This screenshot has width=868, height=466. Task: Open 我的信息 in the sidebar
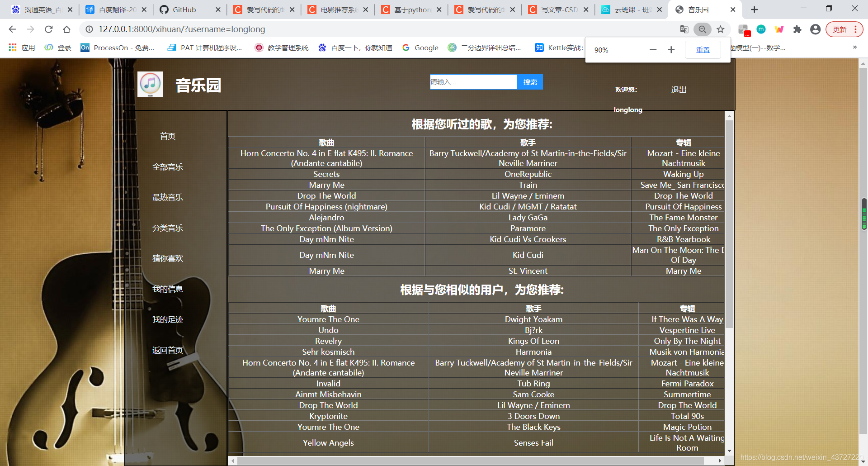[168, 289]
